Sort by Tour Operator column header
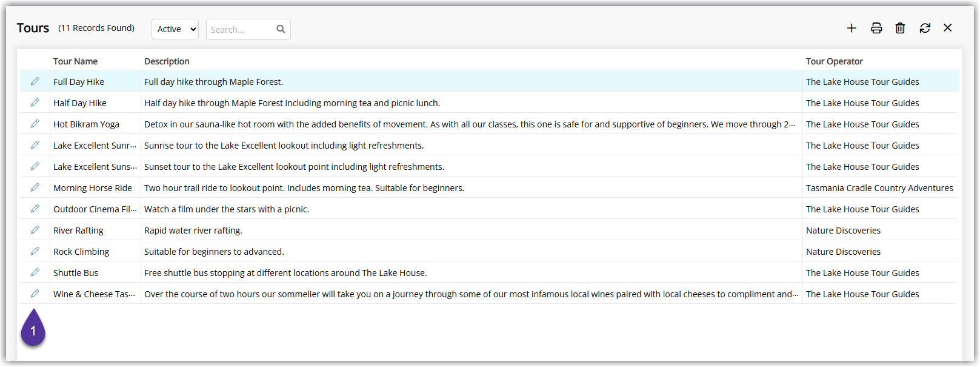The height and width of the screenshot is (367, 980). [834, 61]
